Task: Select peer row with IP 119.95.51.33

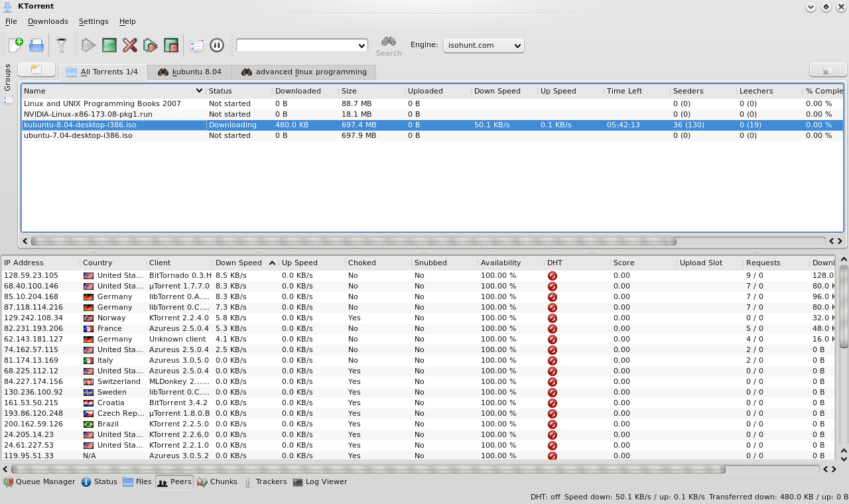Action: (x=419, y=456)
